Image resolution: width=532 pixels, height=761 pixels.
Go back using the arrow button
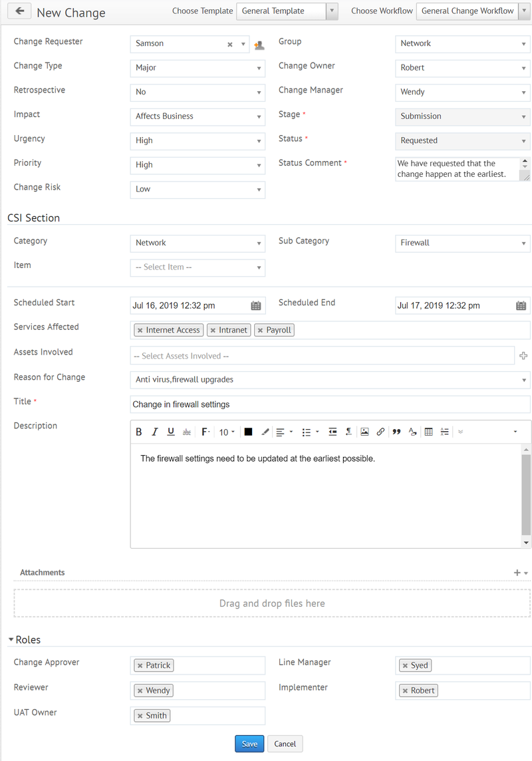tap(20, 11)
